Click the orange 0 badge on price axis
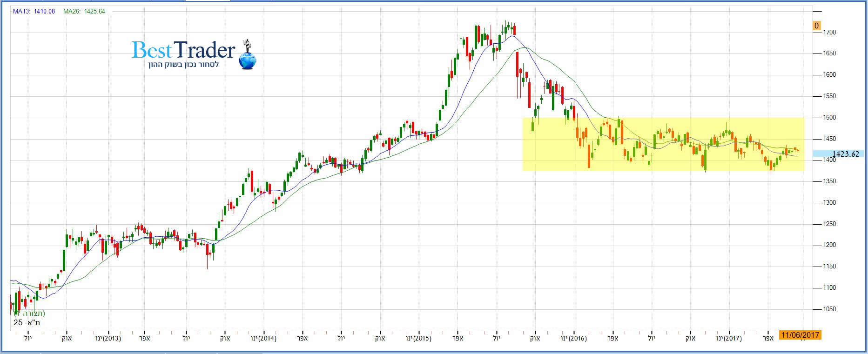This screenshot has height=354, width=868. (x=816, y=26)
